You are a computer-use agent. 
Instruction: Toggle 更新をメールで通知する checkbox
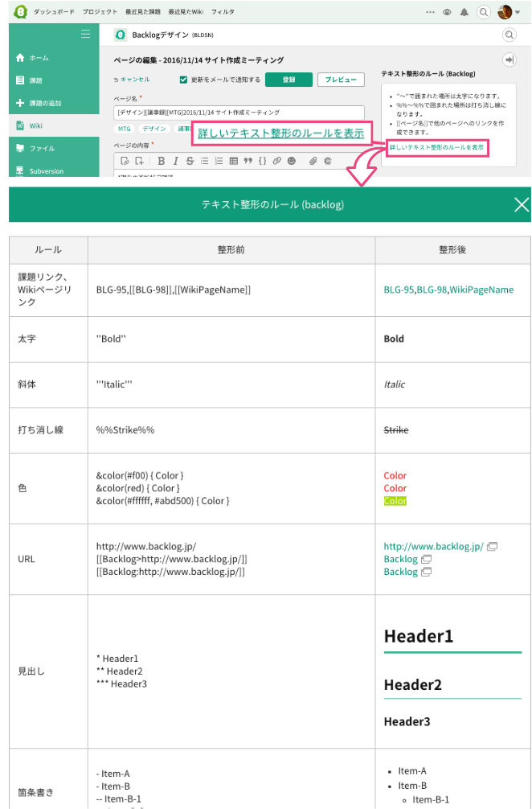(183, 80)
